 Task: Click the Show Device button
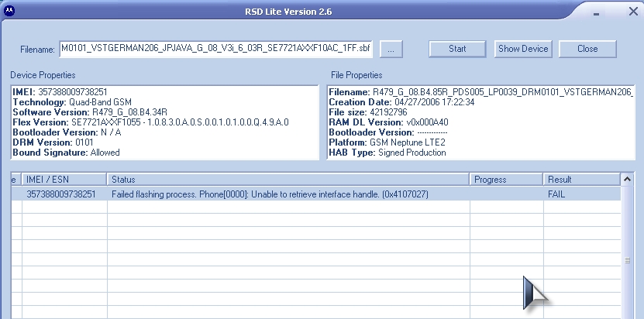pos(523,49)
